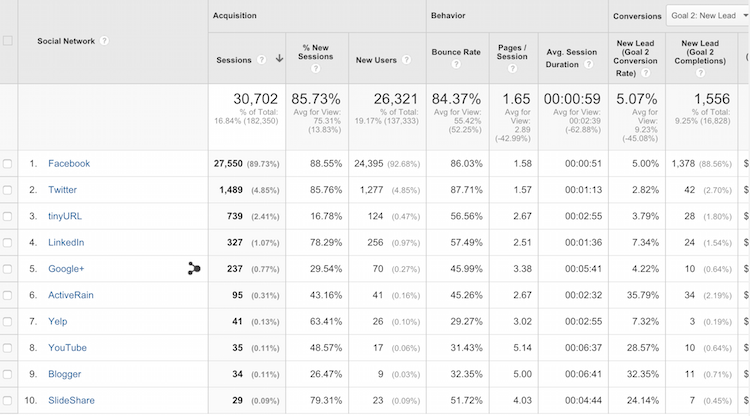Screen dimensions: 750x416
Task: Sort by the Bounce Rate column header
Action: click(456, 52)
